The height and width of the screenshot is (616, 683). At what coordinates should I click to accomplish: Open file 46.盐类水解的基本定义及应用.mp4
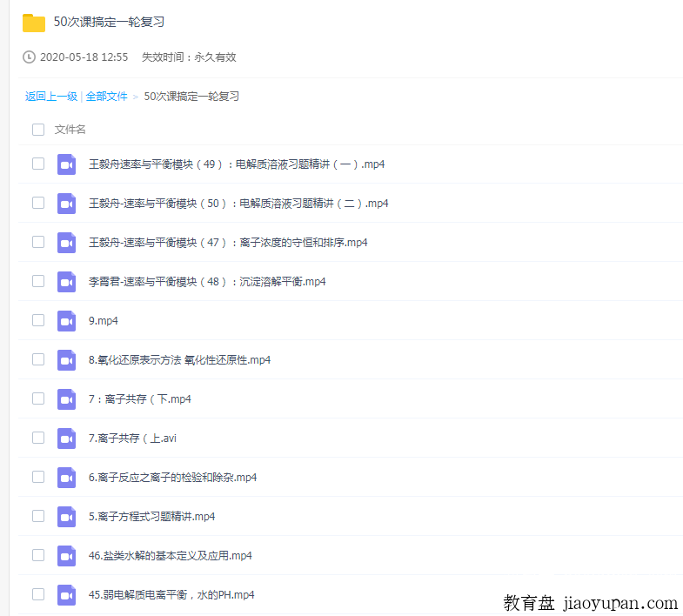170,556
